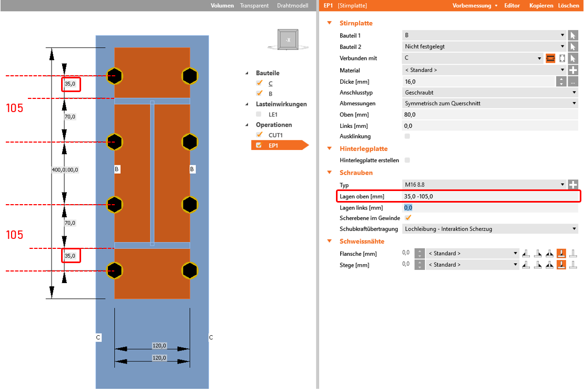This screenshot has height=392, width=584.
Task: Select the orange flange connection icon in Verbunden mit
Action: [x=550, y=58]
